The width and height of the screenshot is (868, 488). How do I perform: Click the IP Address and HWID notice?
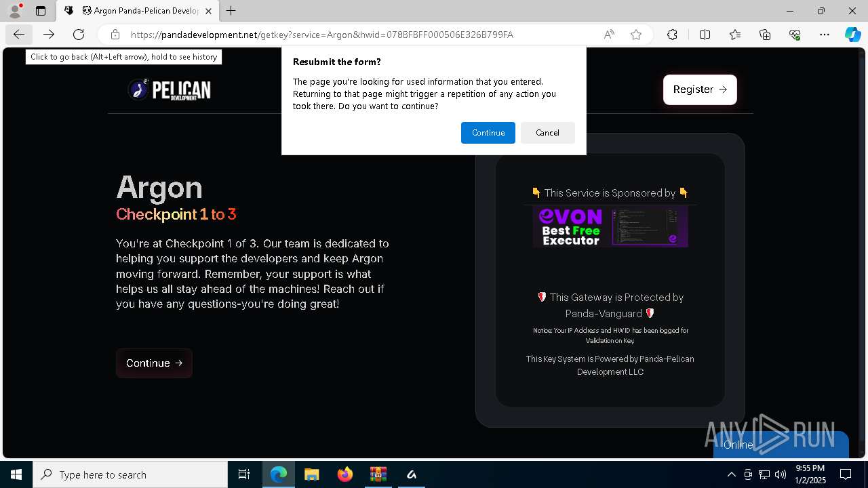click(x=610, y=335)
